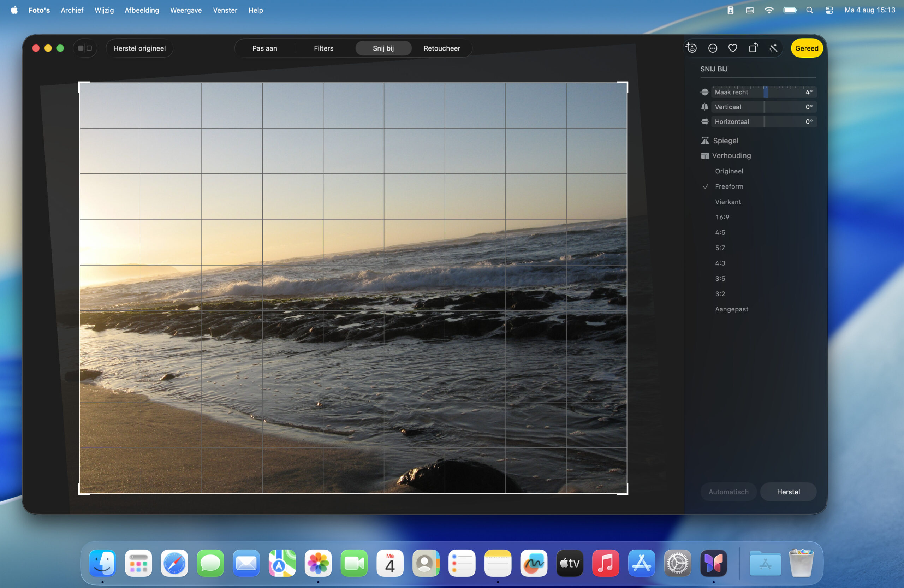Switch to the Retoucheer tab
The height and width of the screenshot is (588, 904).
(442, 48)
